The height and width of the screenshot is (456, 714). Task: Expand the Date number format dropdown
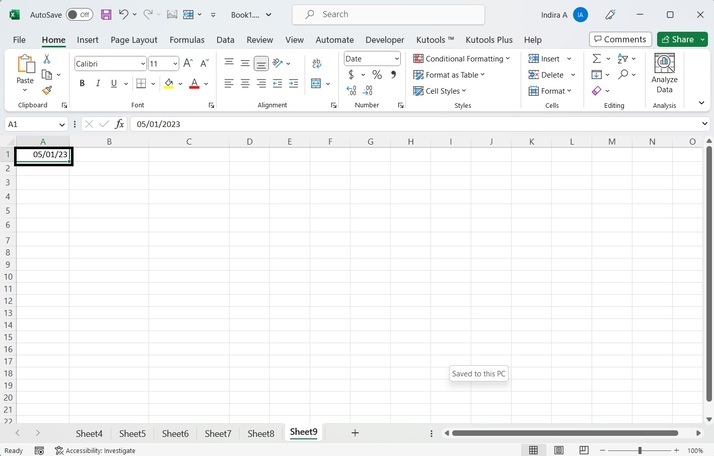point(397,59)
